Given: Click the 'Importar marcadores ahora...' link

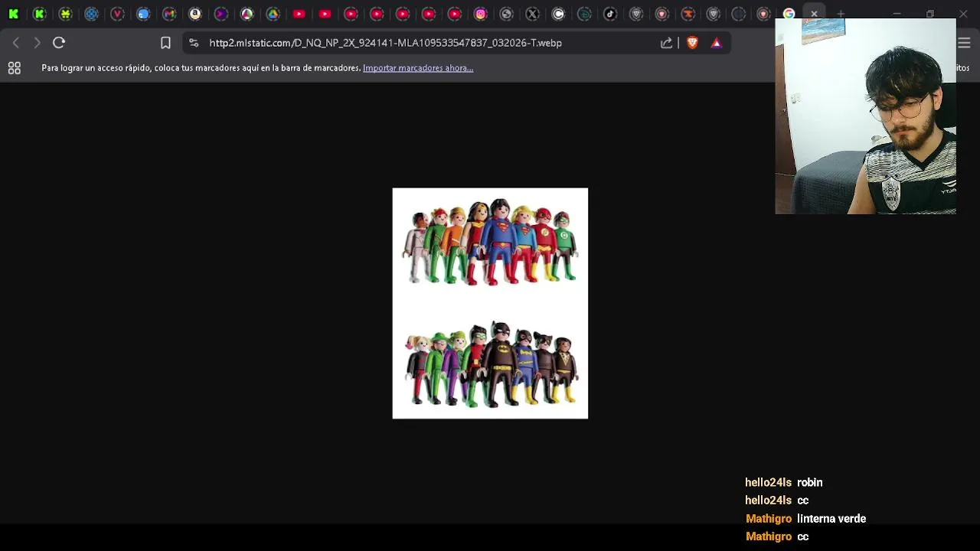Looking at the screenshot, I should click(418, 68).
